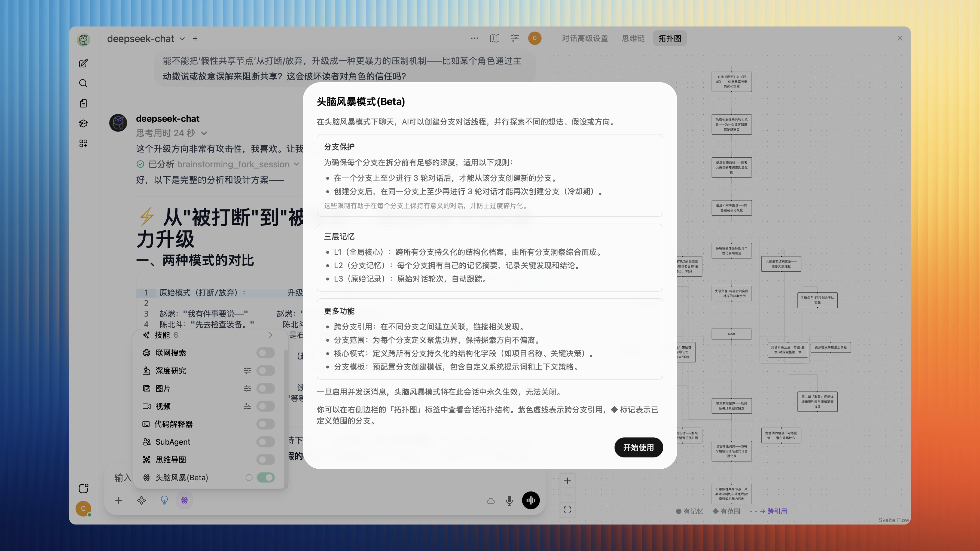
Task: Zoom out the topology graph
Action: click(x=567, y=495)
